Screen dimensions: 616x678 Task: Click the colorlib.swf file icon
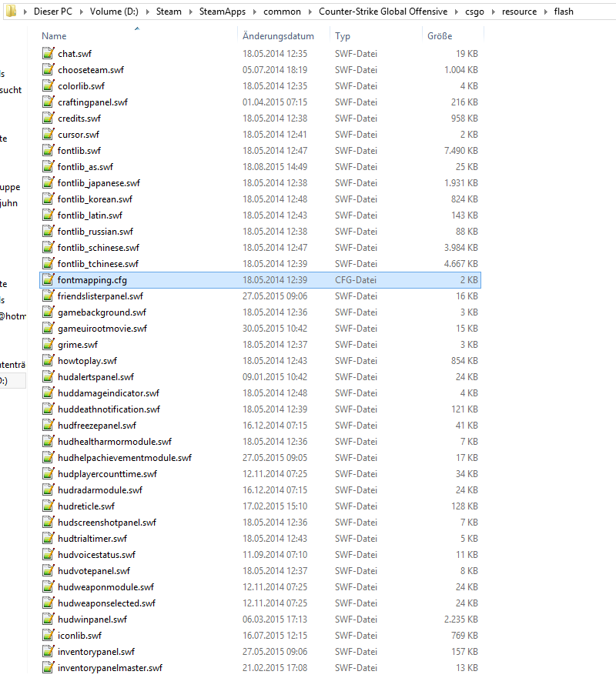coord(49,85)
